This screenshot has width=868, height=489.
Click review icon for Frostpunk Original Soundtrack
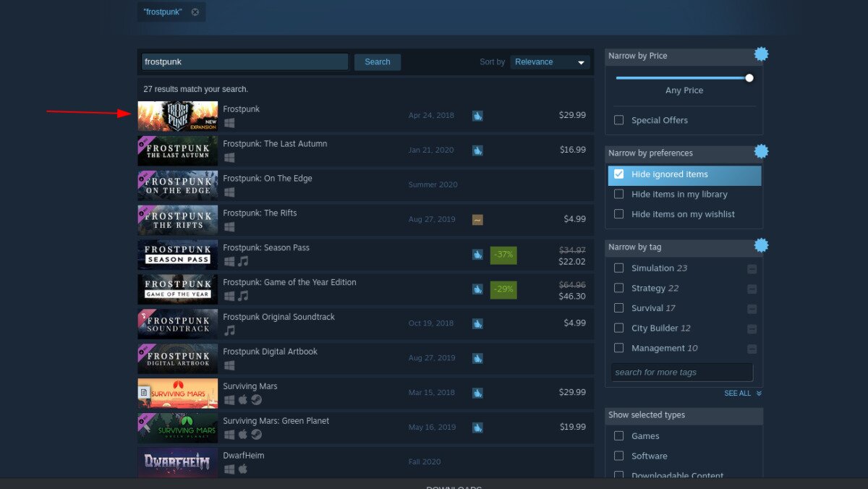coord(477,324)
